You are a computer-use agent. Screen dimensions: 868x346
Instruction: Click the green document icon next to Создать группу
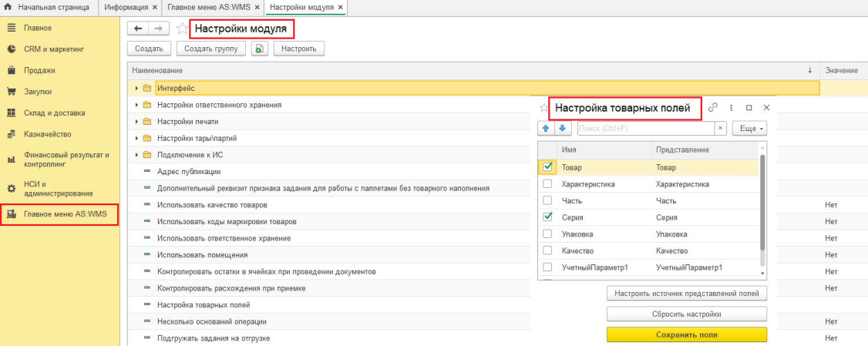[x=259, y=49]
